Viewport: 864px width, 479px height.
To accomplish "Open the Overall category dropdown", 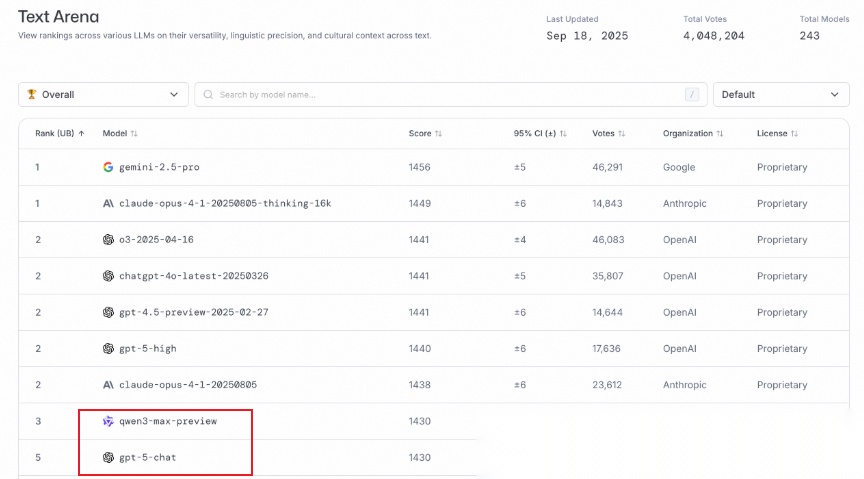I will pos(104,95).
